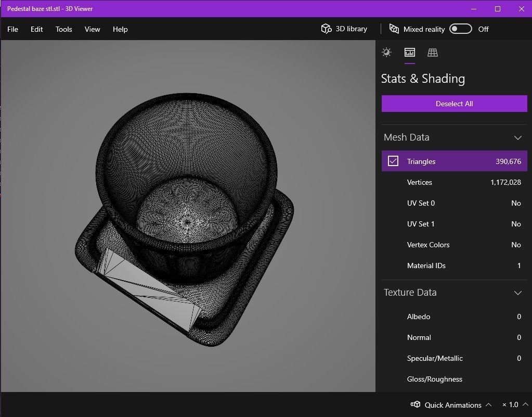532x417 pixels.
Task: Select the Stats & Shading tab icon
Action: (x=409, y=52)
